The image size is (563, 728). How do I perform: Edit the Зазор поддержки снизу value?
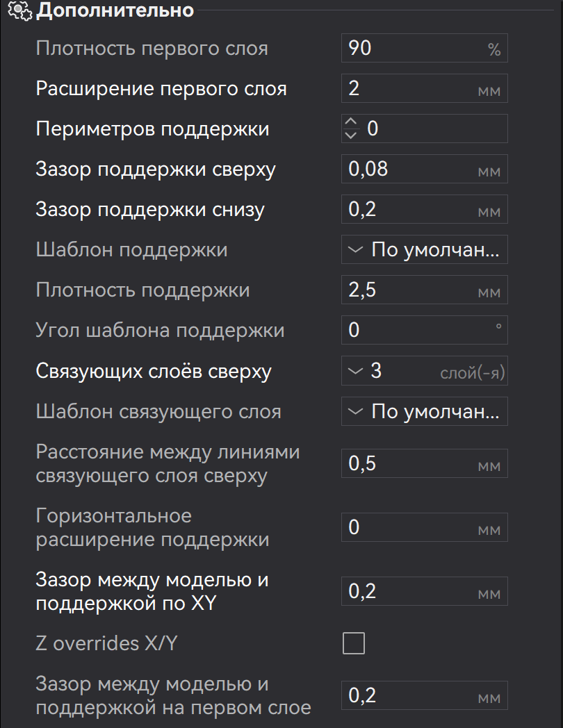pyautogui.click(x=424, y=209)
